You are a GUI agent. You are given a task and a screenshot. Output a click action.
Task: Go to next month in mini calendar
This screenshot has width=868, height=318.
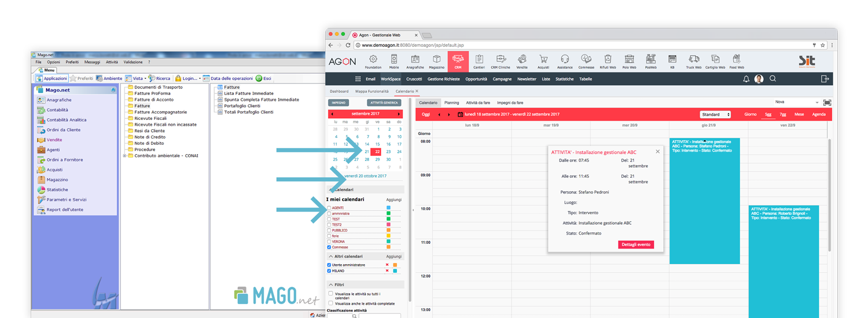coord(399,114)
